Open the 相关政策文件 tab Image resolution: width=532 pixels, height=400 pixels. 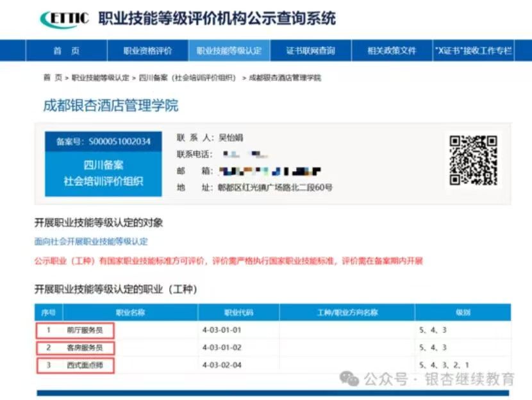point(392,51)
